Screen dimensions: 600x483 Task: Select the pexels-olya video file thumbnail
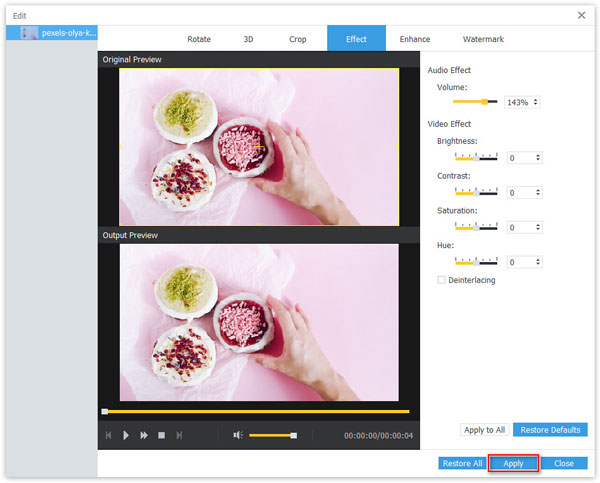click(x=29, y=33)
